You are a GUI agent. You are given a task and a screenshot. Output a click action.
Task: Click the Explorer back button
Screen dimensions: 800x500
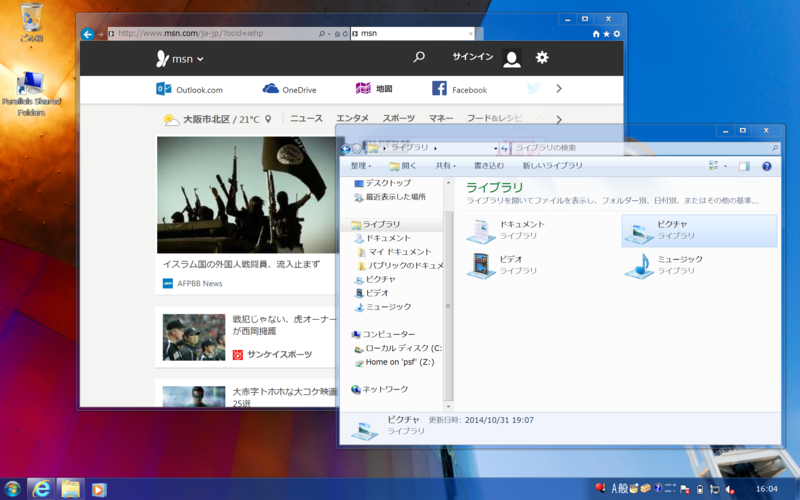pos(345,148)
